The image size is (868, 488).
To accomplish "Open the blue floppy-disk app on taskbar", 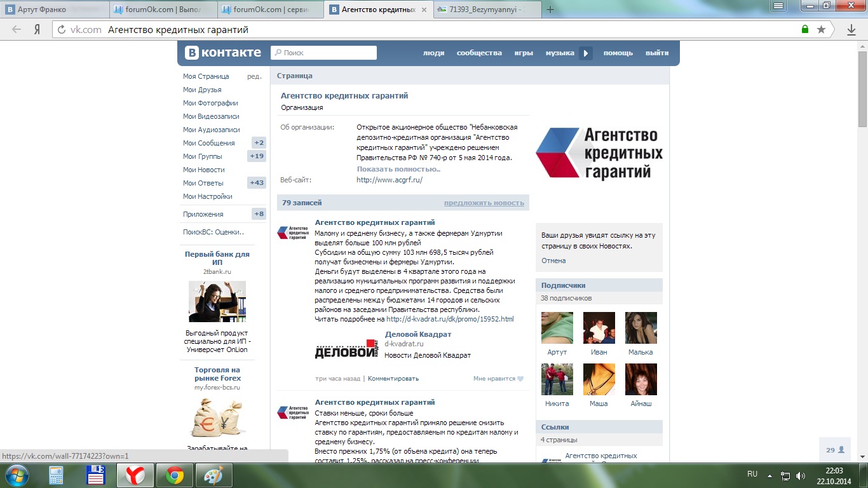I will point(95,475).
